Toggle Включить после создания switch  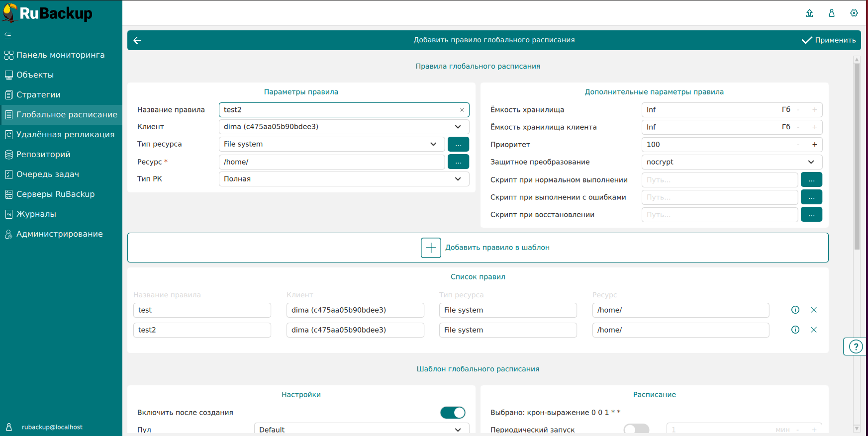click(x=453, y=413)
